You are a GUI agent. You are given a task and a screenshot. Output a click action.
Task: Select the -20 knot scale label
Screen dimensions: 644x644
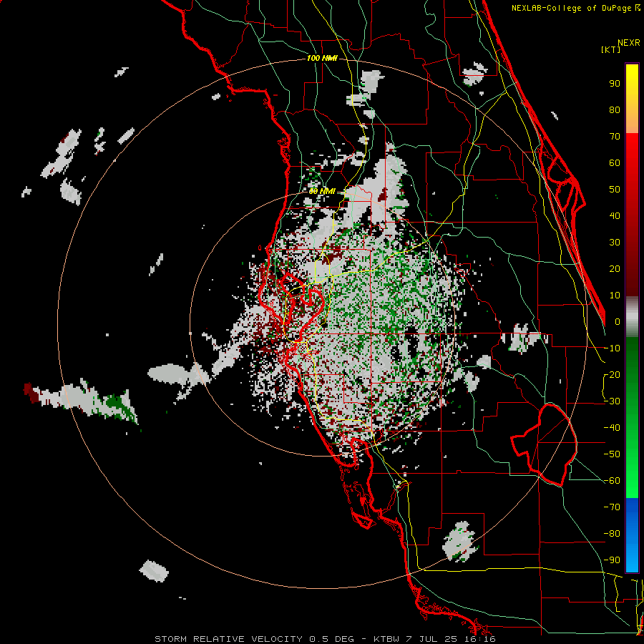[612, 374]
